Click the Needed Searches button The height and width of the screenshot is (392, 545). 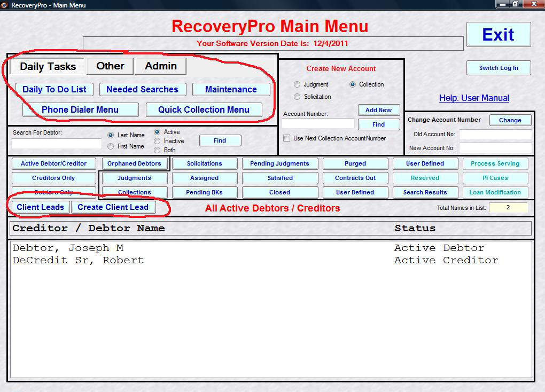click(x=143, y=89)
